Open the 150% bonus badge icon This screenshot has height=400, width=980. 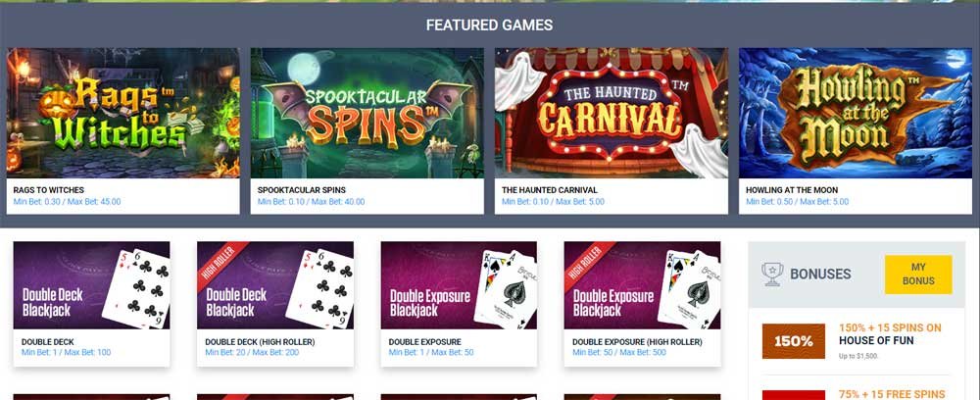pos(793,341)
